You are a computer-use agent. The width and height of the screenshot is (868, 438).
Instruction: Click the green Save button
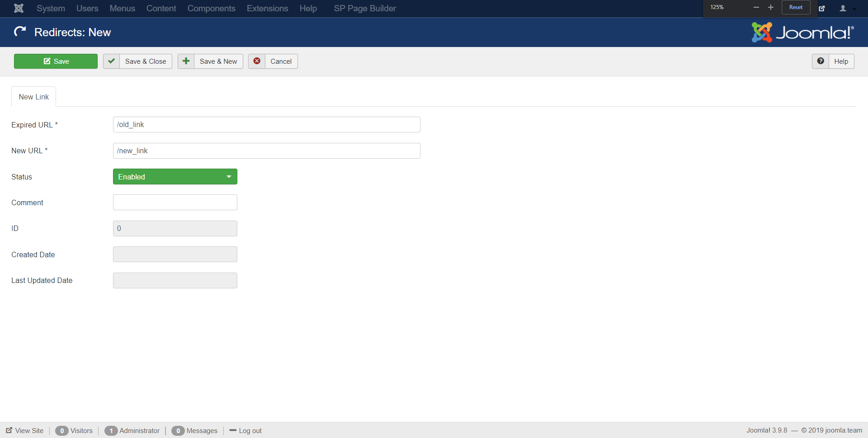point(56,61)
